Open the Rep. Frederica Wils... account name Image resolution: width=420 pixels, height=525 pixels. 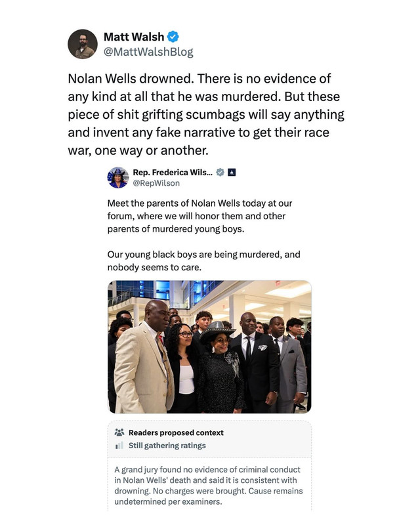tap(173, 173)
